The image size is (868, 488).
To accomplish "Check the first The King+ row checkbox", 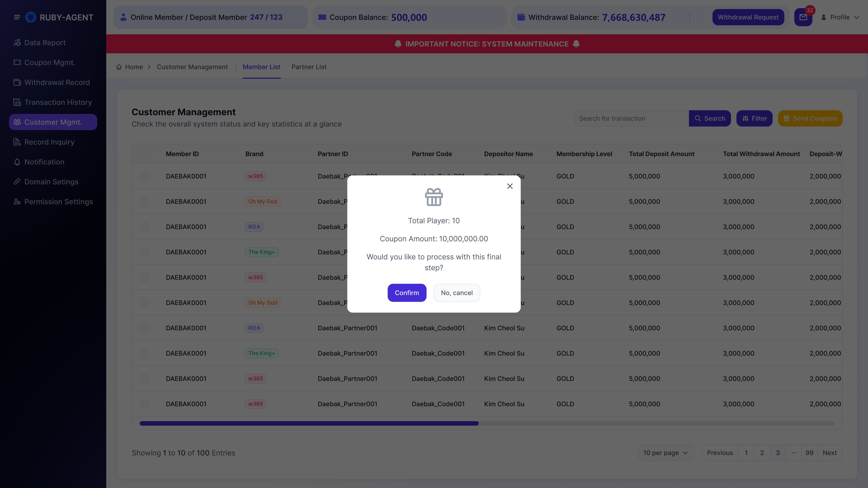I will (144, 252).
